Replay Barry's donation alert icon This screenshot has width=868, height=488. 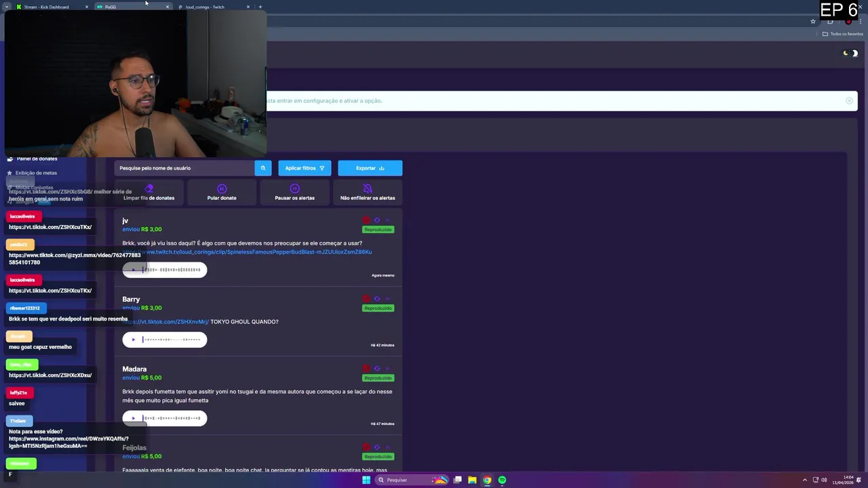click(377, 299)
